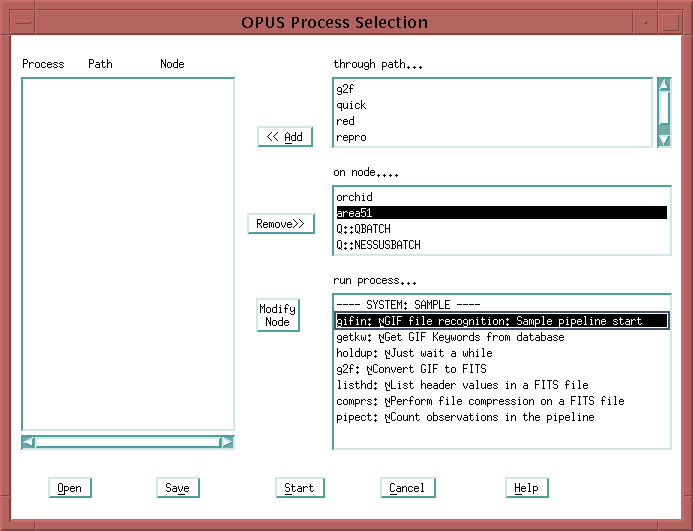The width and height of the screenshot is (693, 531).
Task: Click right arrow of process list scrollbar
Action: [227, 441]
